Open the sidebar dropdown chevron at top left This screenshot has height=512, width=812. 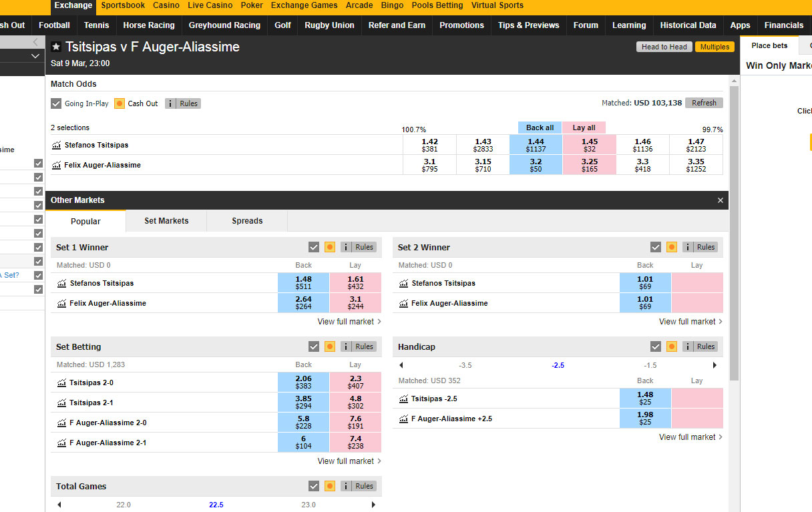pos(35,57)
